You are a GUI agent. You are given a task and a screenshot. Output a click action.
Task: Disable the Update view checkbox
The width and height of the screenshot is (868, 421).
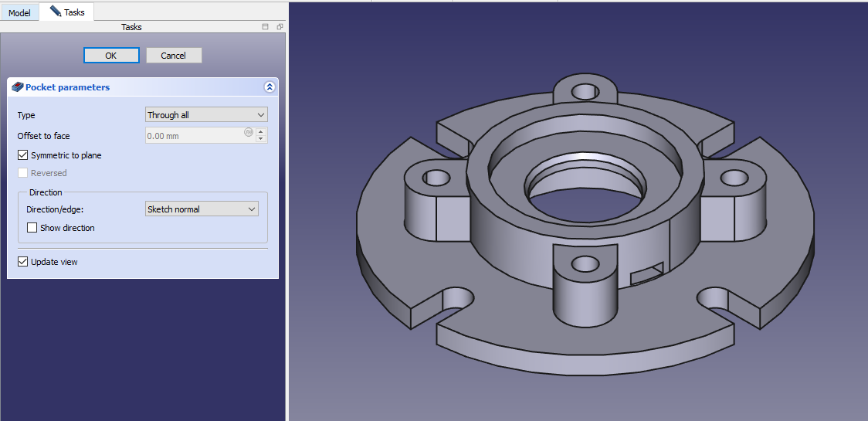[x=23, y=262]
